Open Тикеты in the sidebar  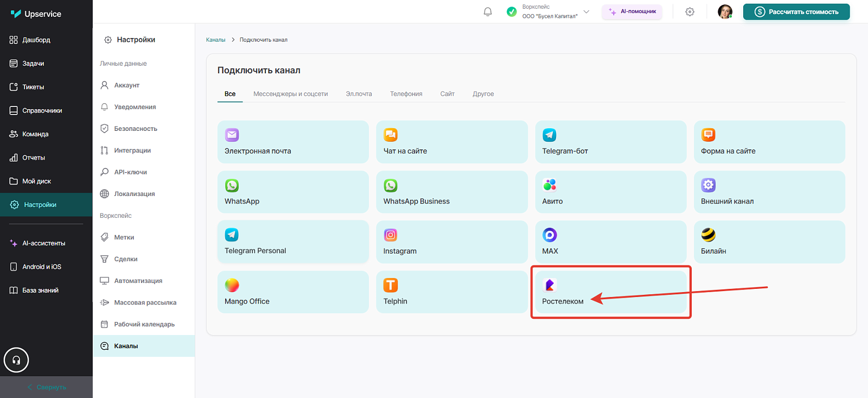click(x=46, y=87)
